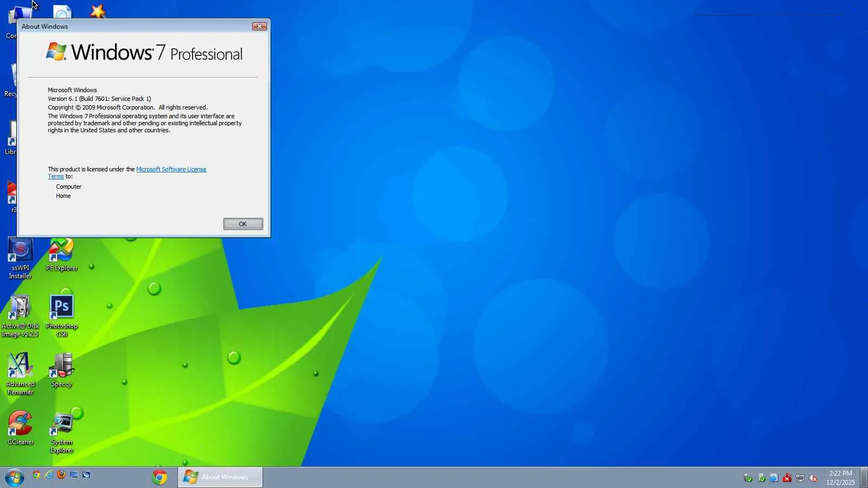Viewport: 868px width, 488px height.
Task: Click the Windows 7 Professional logo banner
Action: point(144,53)
